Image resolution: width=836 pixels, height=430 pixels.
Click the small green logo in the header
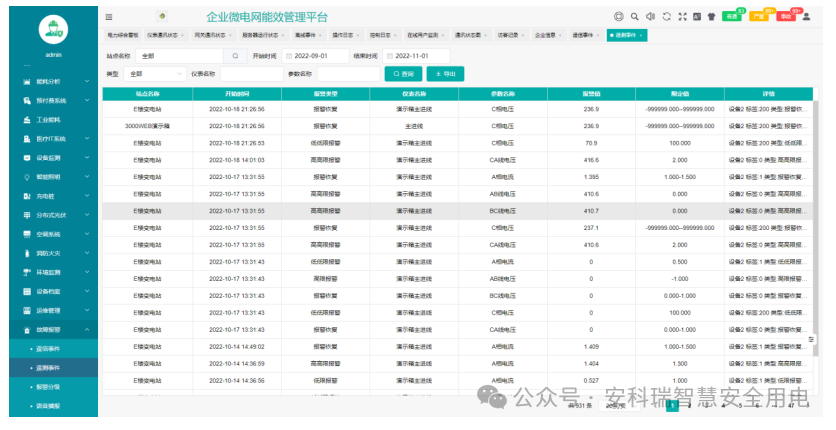(x=162, y=17)
